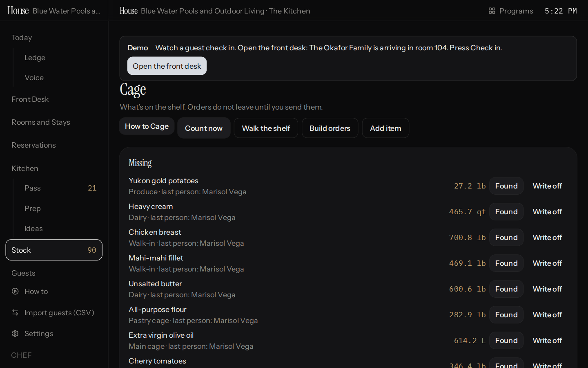Screen dimensions: 588x368
Task: Go to Today section
Action: pyautogui.click(x=22, y=38)
